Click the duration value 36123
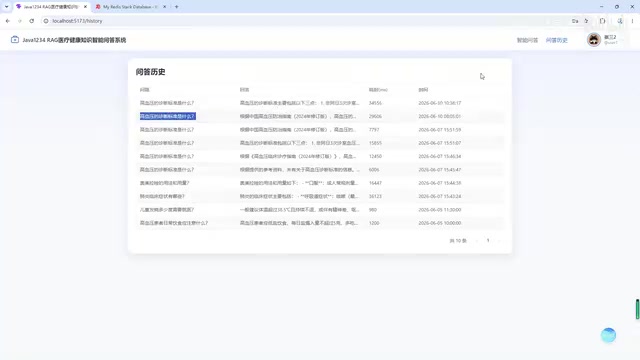The width and height of the screenshot is (640, 360). tap(375, 196)
